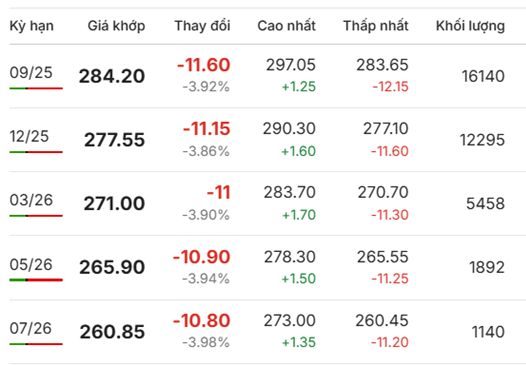
Task: Open the 09/25 contract term
Action: tap(31, 72)
